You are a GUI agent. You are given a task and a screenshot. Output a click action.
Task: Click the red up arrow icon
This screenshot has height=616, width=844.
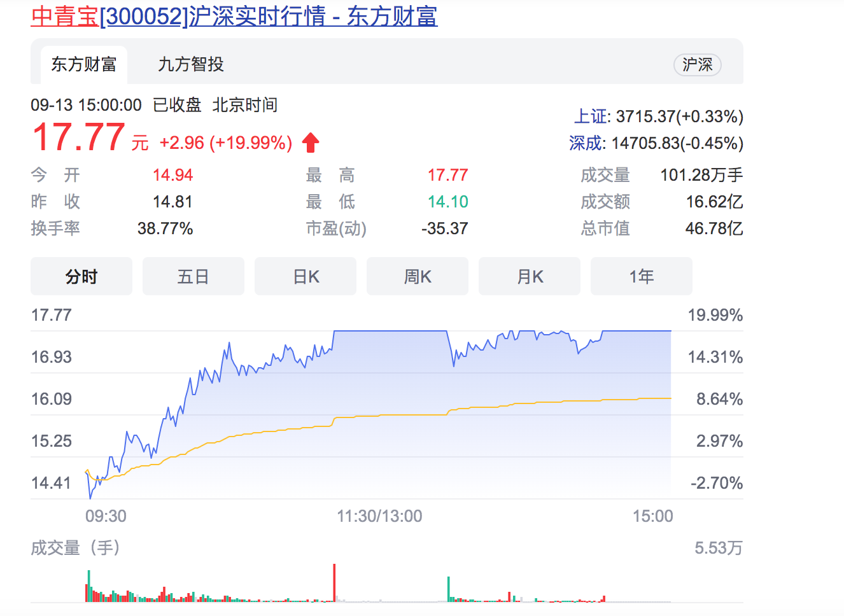311,143
